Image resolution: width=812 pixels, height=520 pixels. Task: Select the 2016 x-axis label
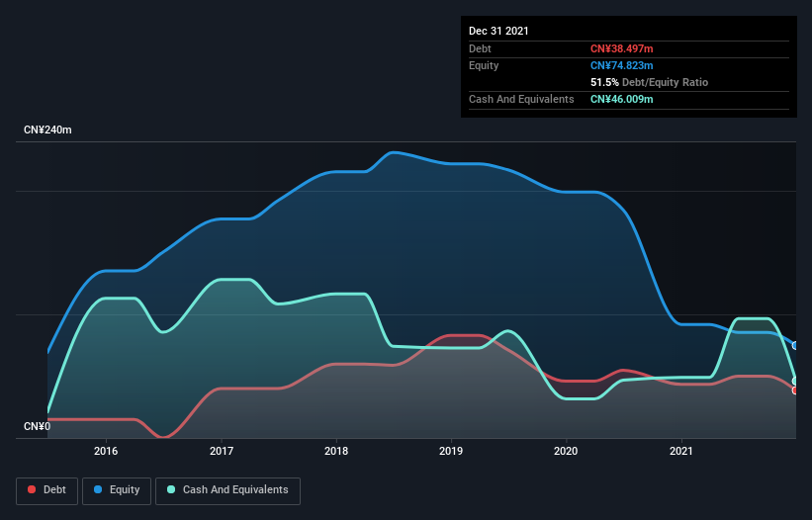[106, 451]
